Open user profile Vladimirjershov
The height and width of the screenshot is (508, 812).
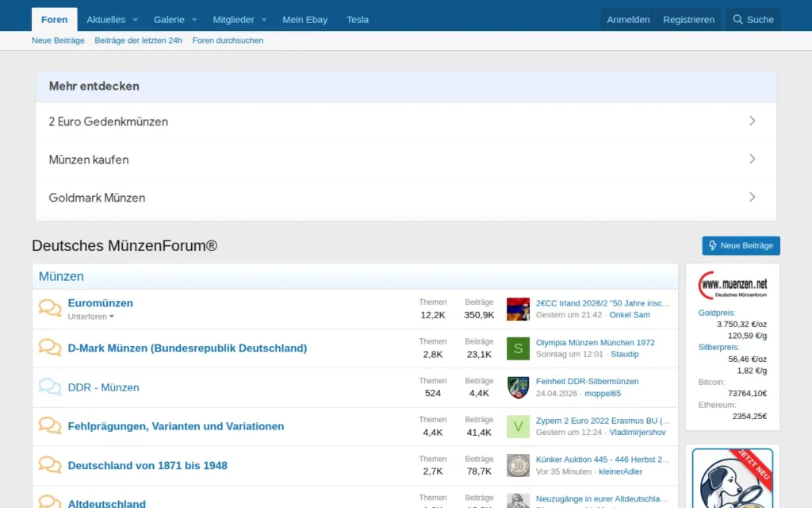point(638,433)
